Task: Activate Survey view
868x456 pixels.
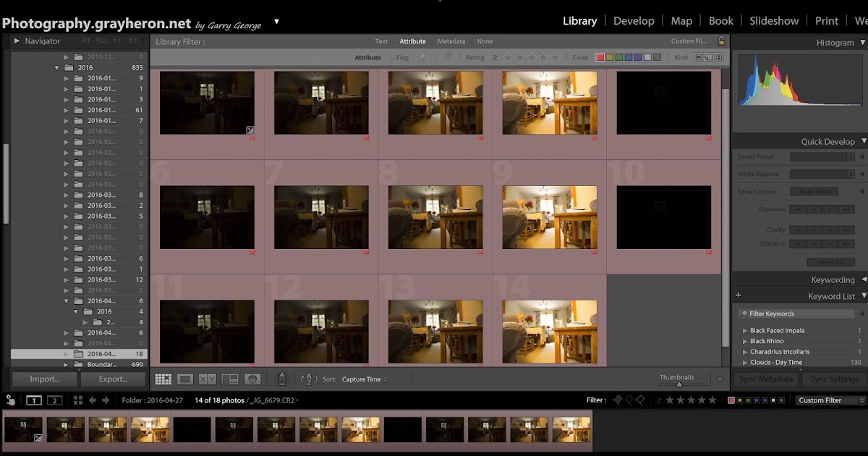Action: (x=229, y=379)
